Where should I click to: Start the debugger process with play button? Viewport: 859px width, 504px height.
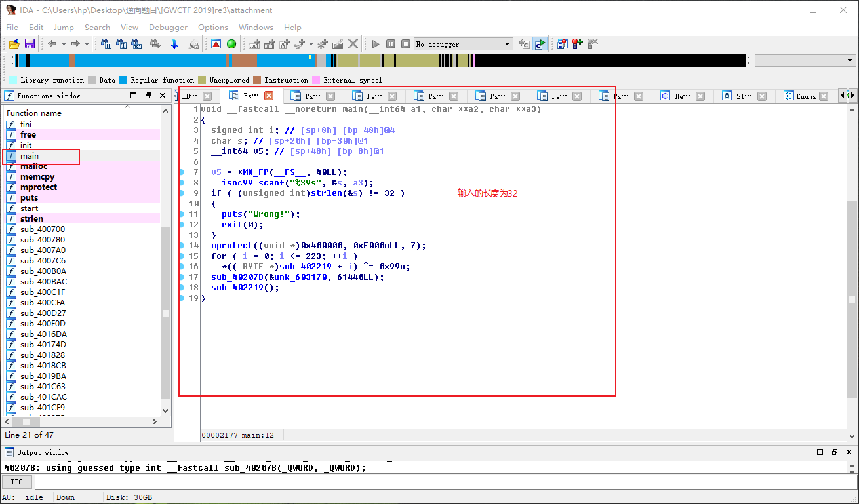pos(376,44)
